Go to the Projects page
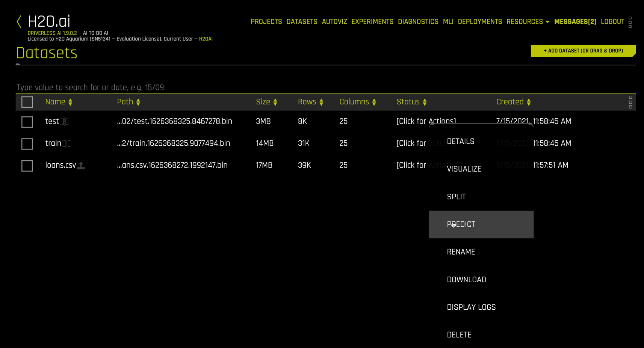This screenshot has width=644, height=348. click(x=266, y=22)
